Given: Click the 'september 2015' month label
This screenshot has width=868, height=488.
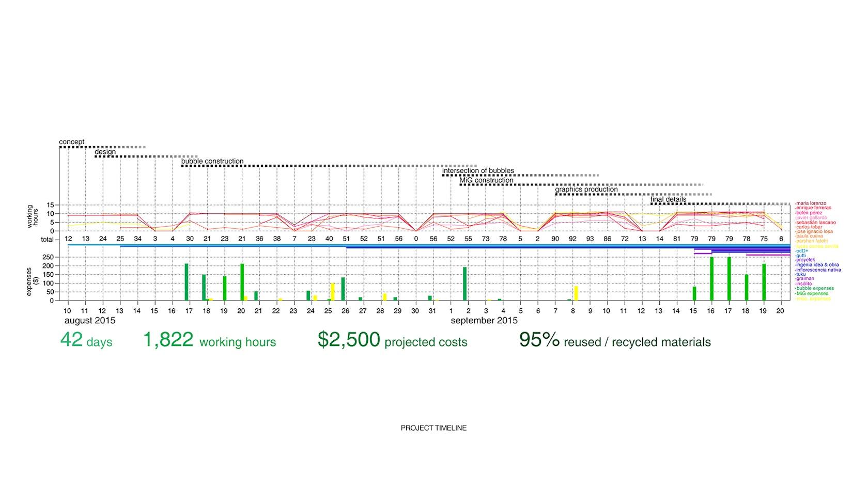Looking at the screenshot, I should click(x=484, y=321).
